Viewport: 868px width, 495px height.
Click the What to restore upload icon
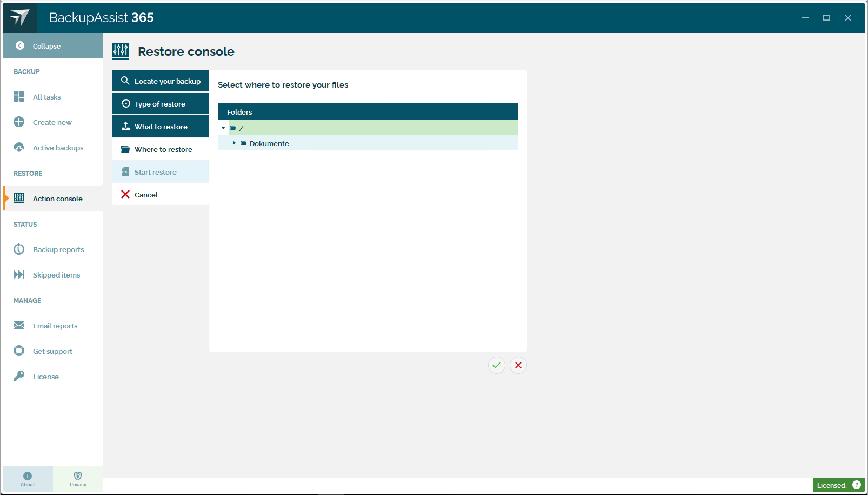click(x=125, y=126)
